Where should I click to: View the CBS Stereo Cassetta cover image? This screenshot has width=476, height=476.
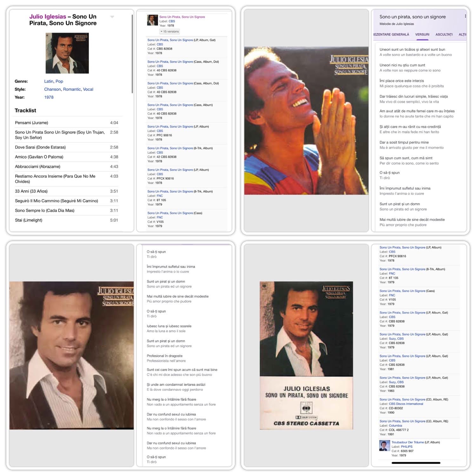click(306, 355)
